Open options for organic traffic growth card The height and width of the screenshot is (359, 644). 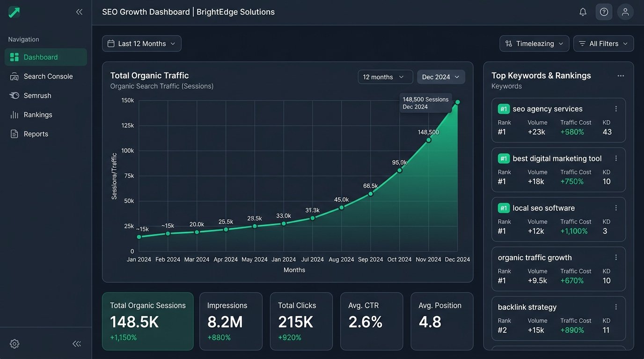(x=616, y=258)
